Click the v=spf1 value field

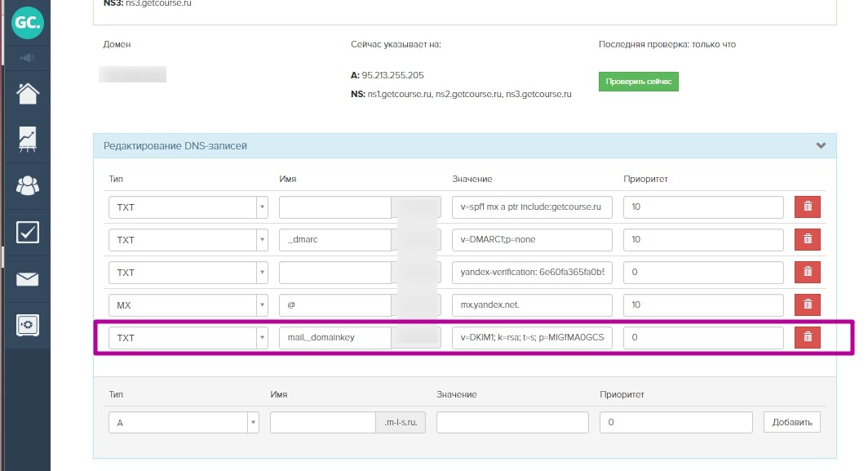tap(532, 207)
